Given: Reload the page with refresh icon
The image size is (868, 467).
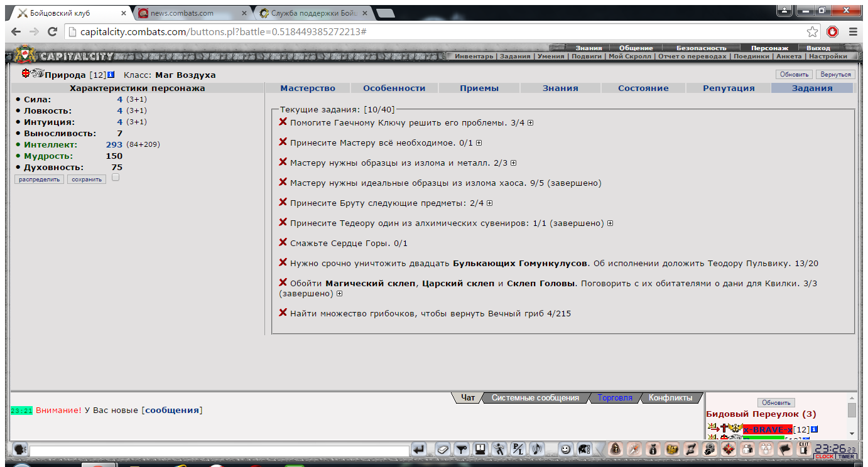Looking at the screenshot, I should 53,32.
